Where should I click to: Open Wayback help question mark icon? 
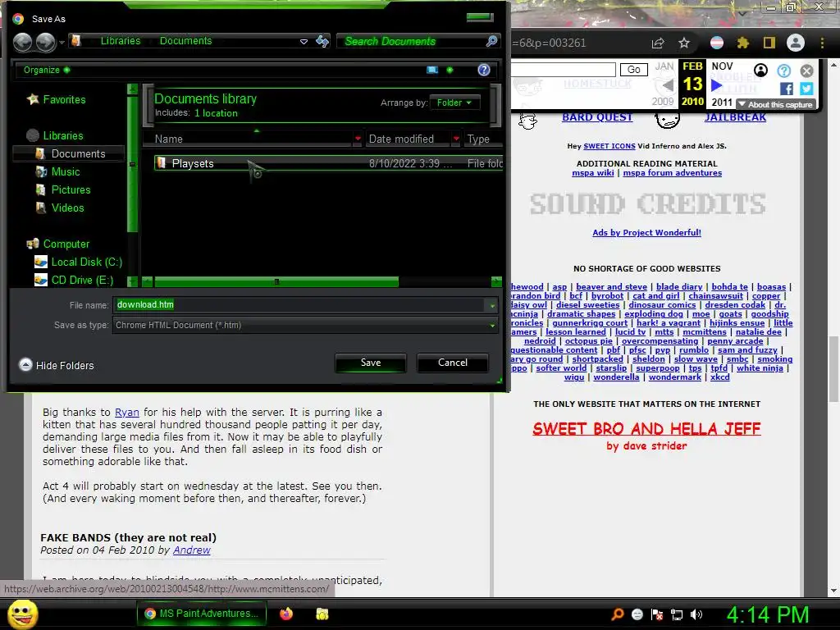pyautogui.click(x=783, y=71)
